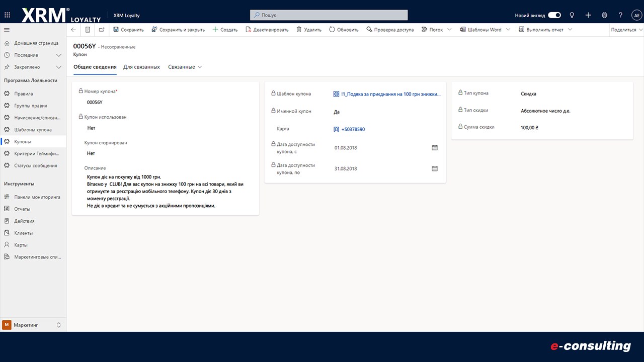The image size is (644, 362).
Task: Open Действия in the sidebar
Action: click(33, 221)
